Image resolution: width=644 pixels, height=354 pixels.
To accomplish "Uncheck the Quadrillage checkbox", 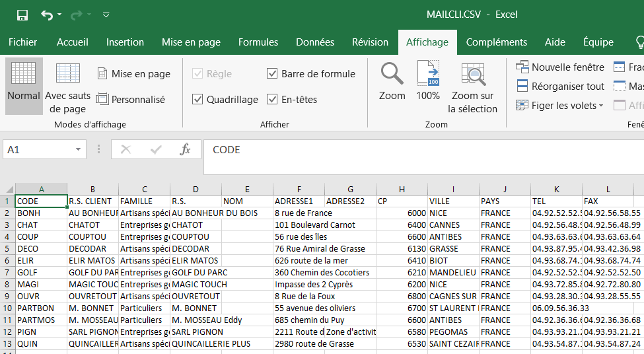I will tap(197, 100).
